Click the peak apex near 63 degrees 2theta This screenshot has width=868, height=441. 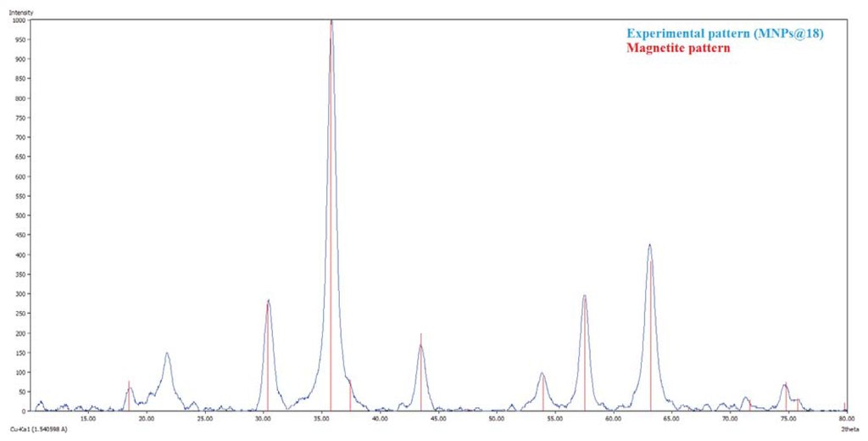(650, 244)
